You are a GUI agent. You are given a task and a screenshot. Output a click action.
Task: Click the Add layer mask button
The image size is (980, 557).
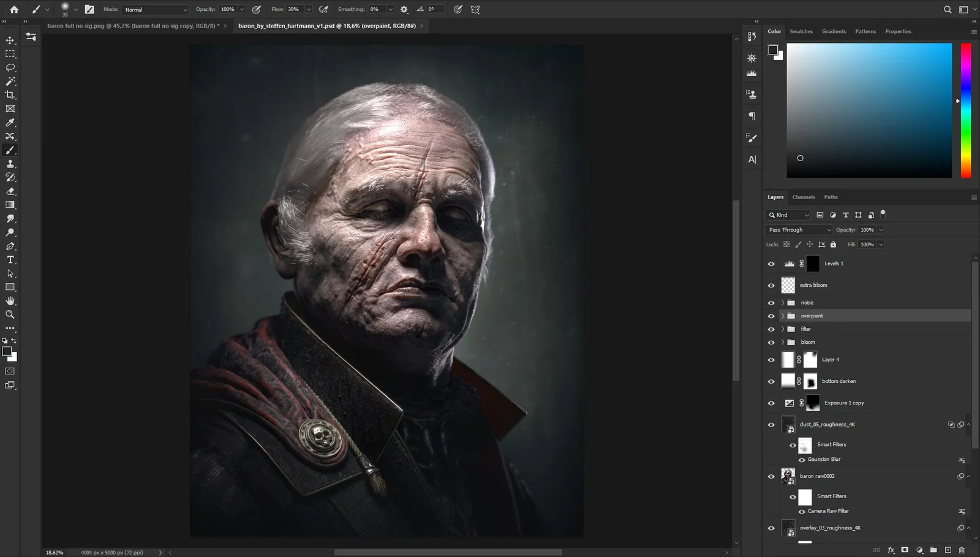point(905,550)
